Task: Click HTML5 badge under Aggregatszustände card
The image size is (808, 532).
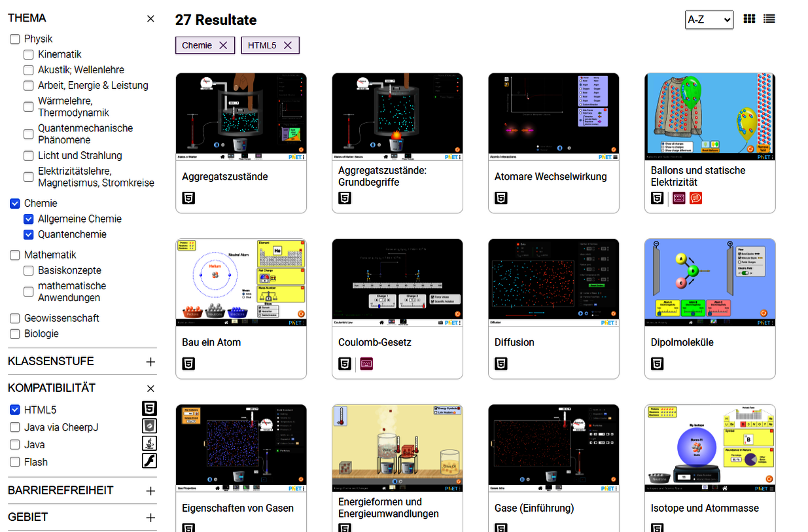Action: tap(188, 198)
